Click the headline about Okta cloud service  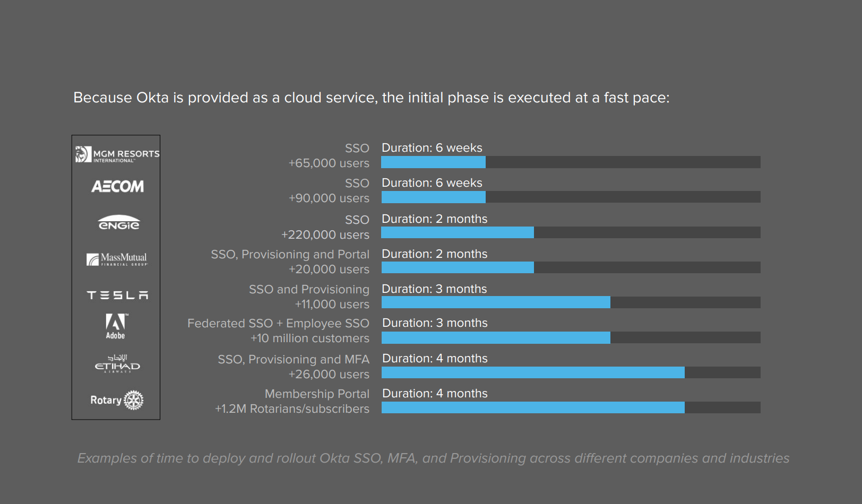point(372,98)
